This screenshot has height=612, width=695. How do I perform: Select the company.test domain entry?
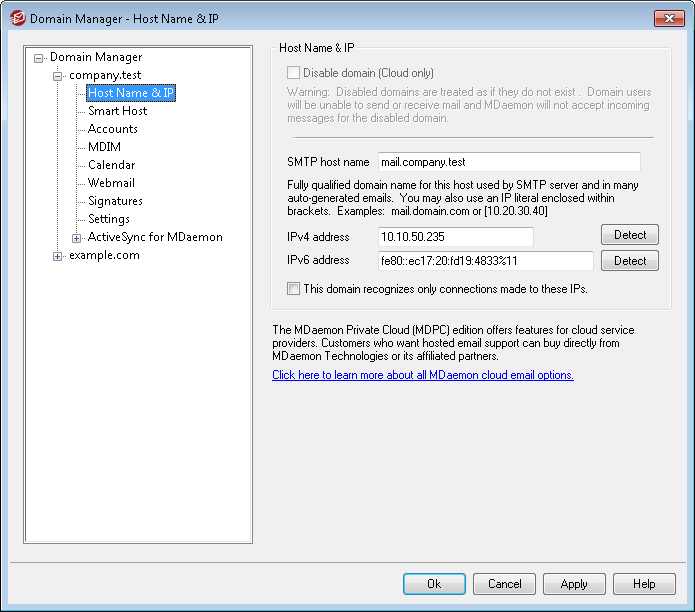(105, 75)
